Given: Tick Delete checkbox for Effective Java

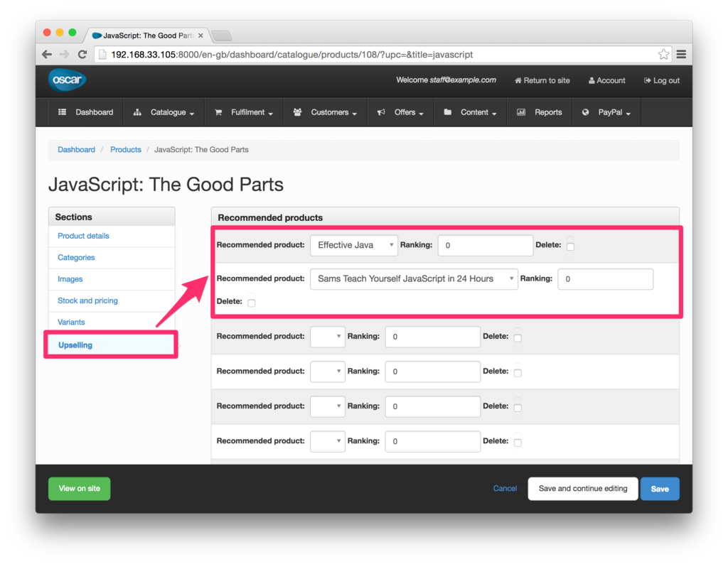Looking at the screenshot, I should click(x=571, y=246).
